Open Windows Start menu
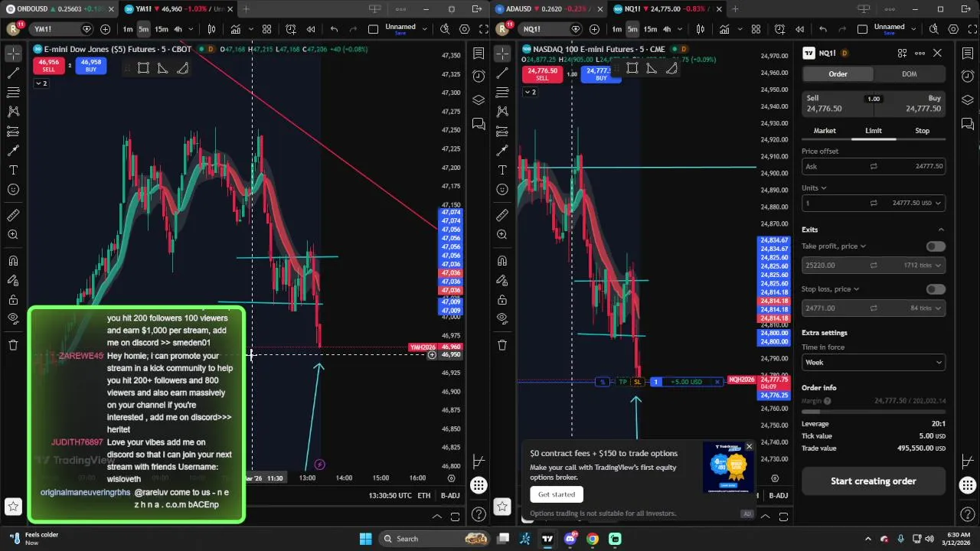 [x=365, y=539]
